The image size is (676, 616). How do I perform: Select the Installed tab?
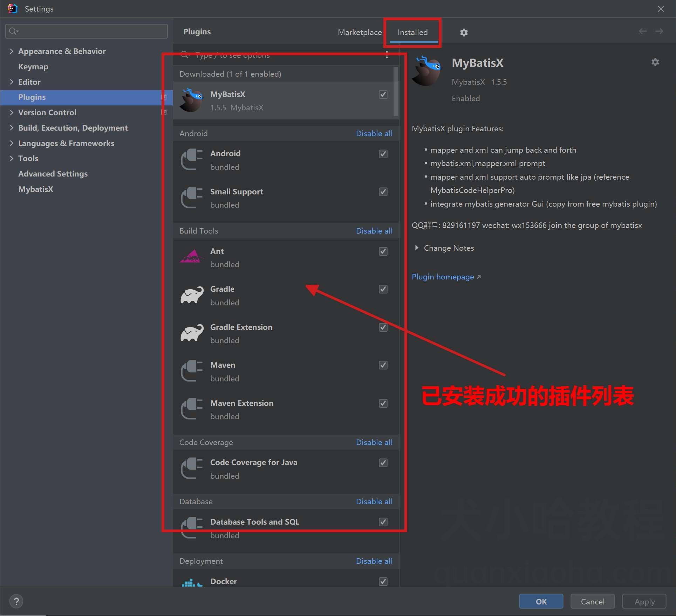412,32
